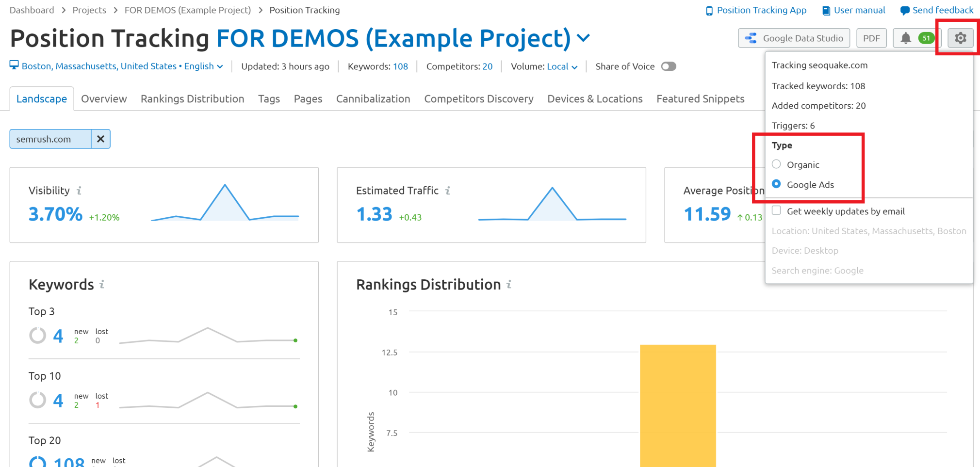Viewport: 980px width, 467px height.
Task: Click Keywords count 108 link
Action: coord(400,66)
